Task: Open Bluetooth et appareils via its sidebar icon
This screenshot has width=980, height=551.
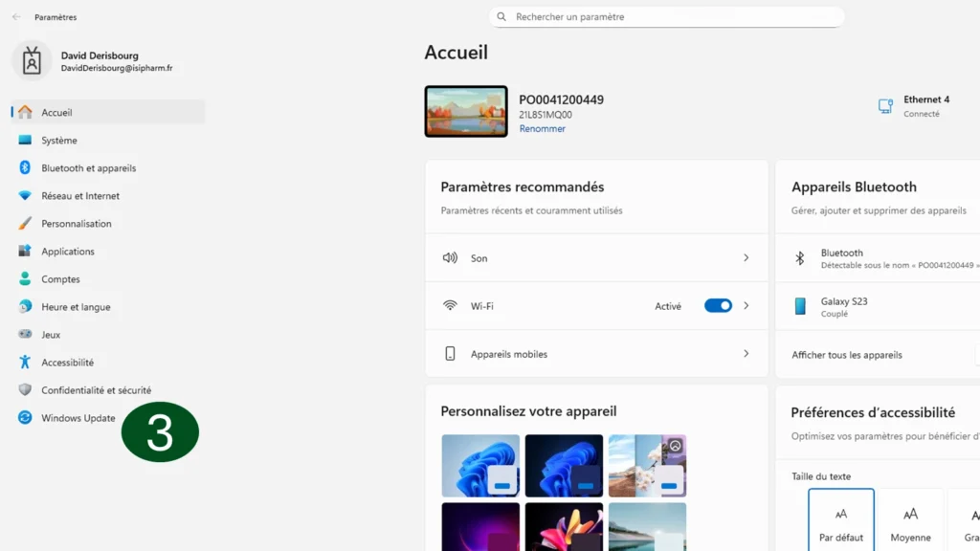Action: [25, 168]
